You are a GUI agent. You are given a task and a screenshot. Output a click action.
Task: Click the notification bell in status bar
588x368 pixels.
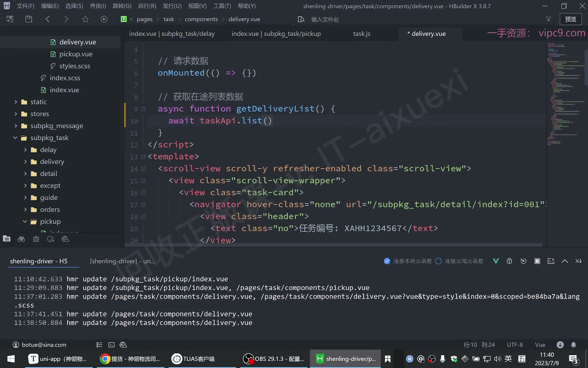pyautogui.click(x=573, y=345)
